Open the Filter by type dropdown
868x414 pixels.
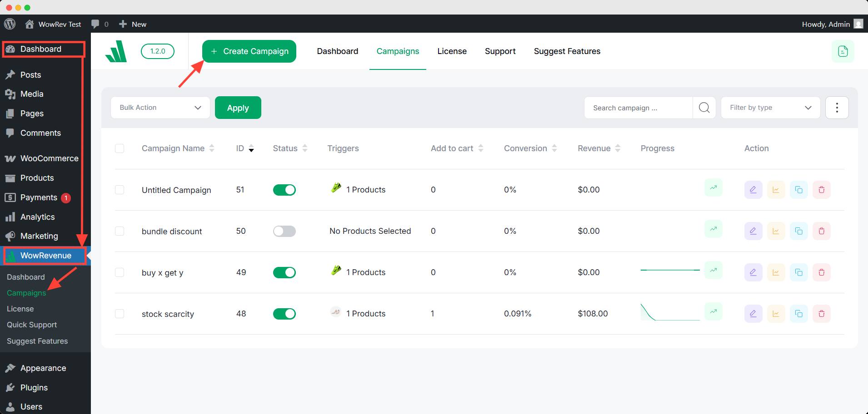click(x=770, y=108)
